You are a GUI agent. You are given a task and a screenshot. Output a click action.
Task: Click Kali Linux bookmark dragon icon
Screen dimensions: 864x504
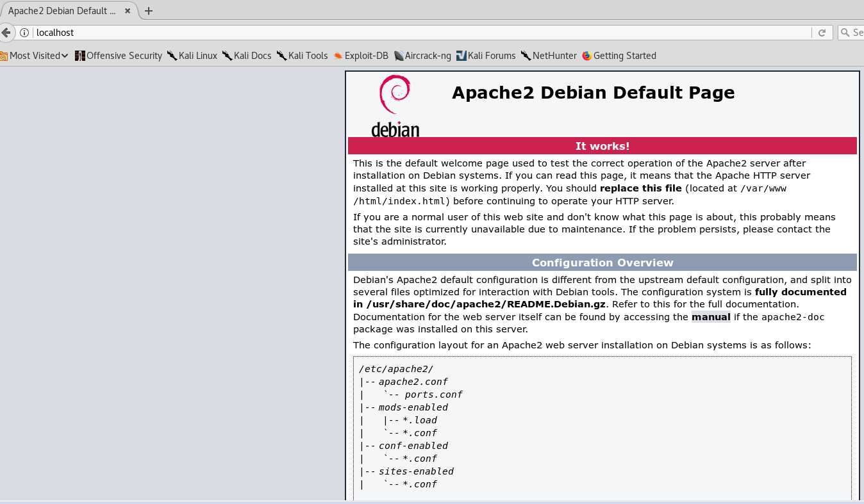point(172,56)
